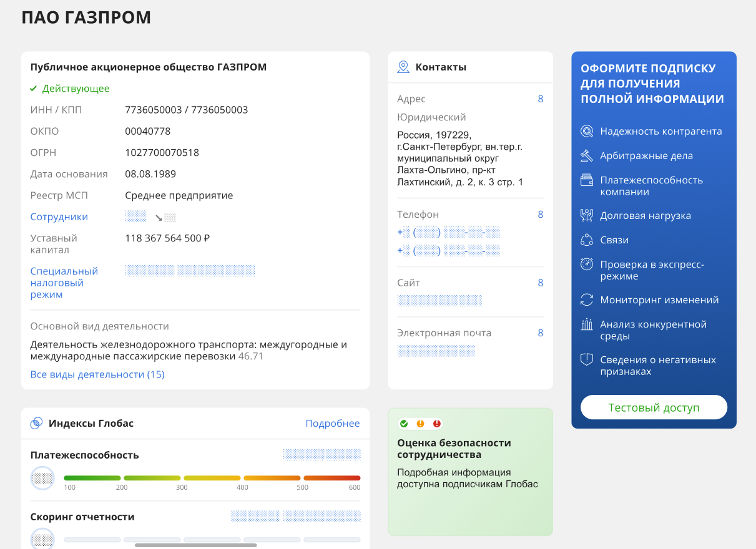Click the green checkmark beside Действующее
This screenshot has height=549, width=756.
point(34,89)
